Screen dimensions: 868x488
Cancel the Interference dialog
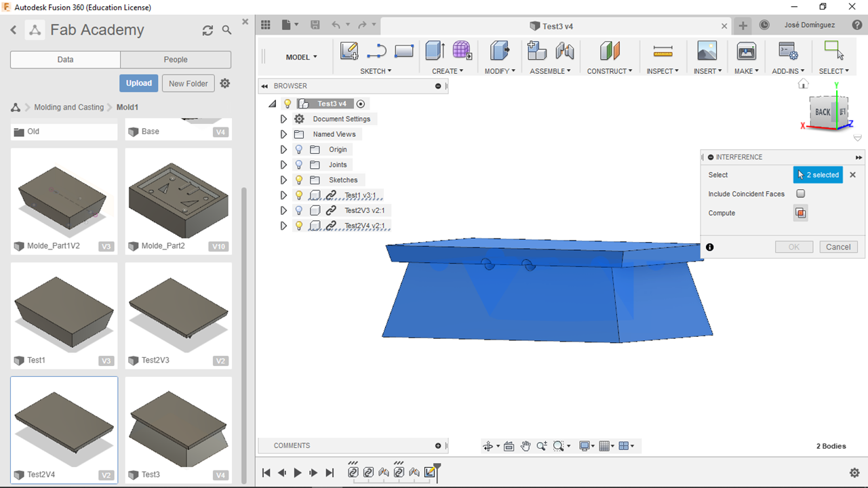(x=838, y=247)
